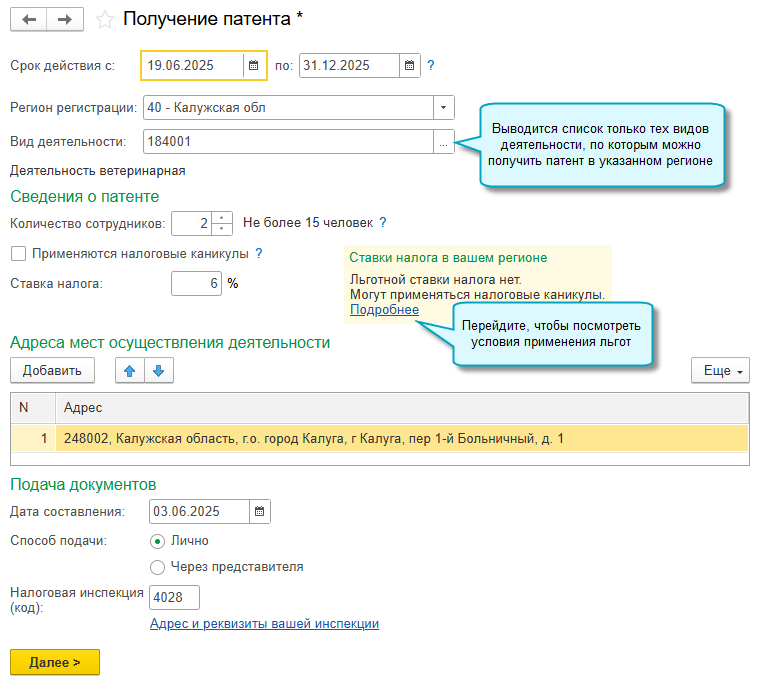760x688 pixels.
Task: Move address row down
Action: tap(159, 371)
